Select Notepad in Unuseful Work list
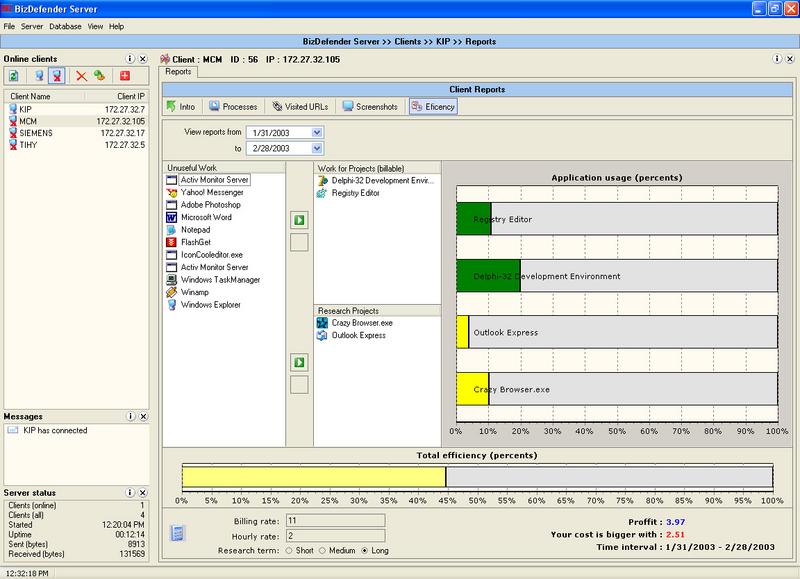This screenshot has width=800, height=579. pos(195,230)
